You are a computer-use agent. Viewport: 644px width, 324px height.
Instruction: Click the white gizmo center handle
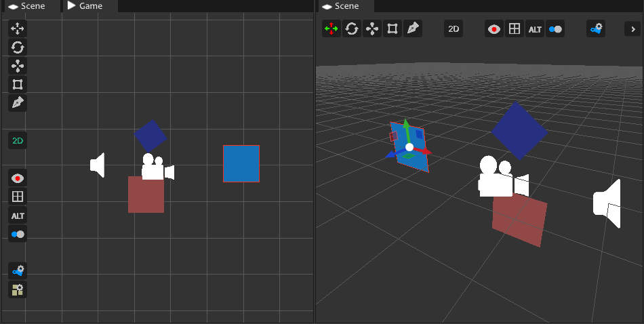click(x=409, y=147)
